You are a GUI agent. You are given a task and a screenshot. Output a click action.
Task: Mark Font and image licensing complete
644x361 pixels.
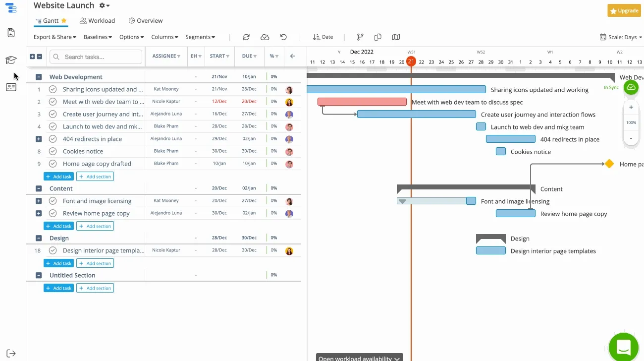[53, 201]
